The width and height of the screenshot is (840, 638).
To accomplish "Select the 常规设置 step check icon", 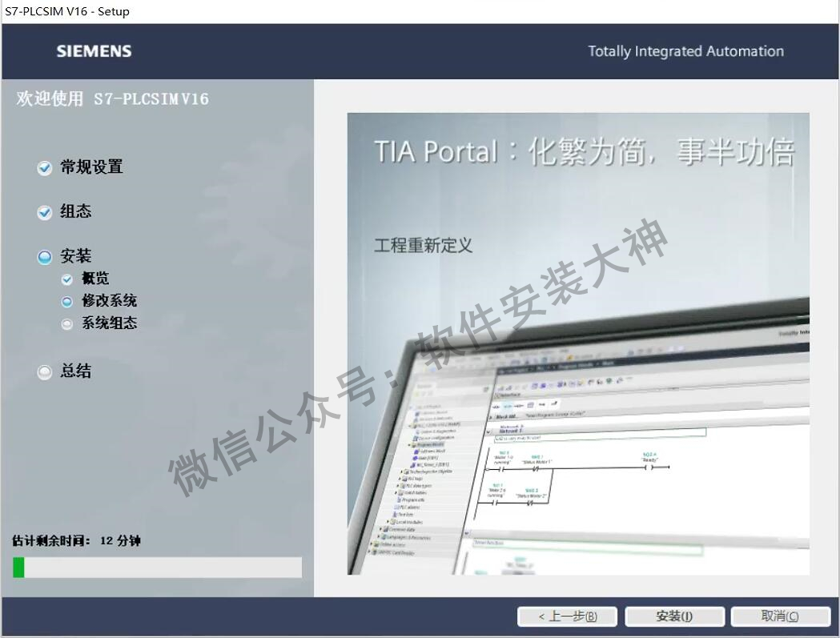I will point(45,167).
